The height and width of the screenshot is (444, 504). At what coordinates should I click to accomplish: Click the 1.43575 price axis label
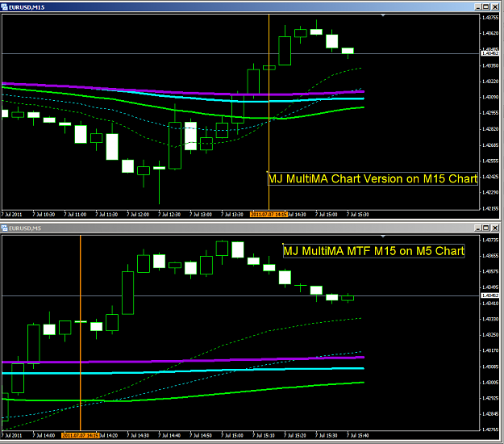pos(490,271)
